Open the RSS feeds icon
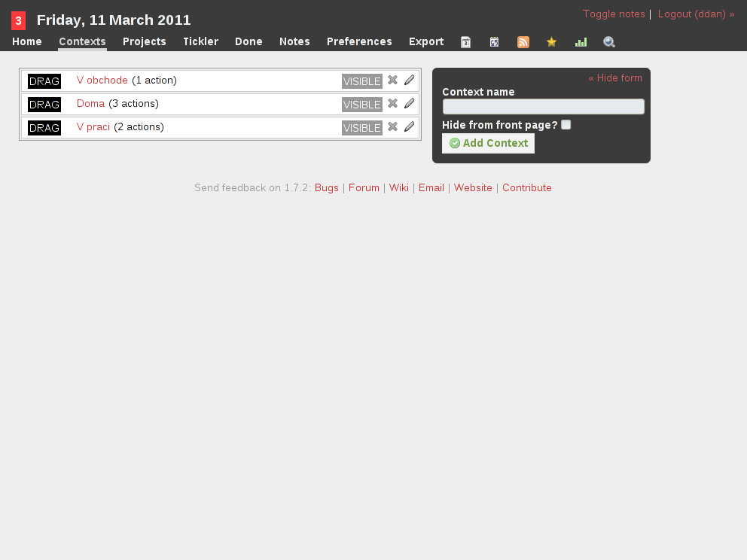Screen dimensions: 747x560 523,42
